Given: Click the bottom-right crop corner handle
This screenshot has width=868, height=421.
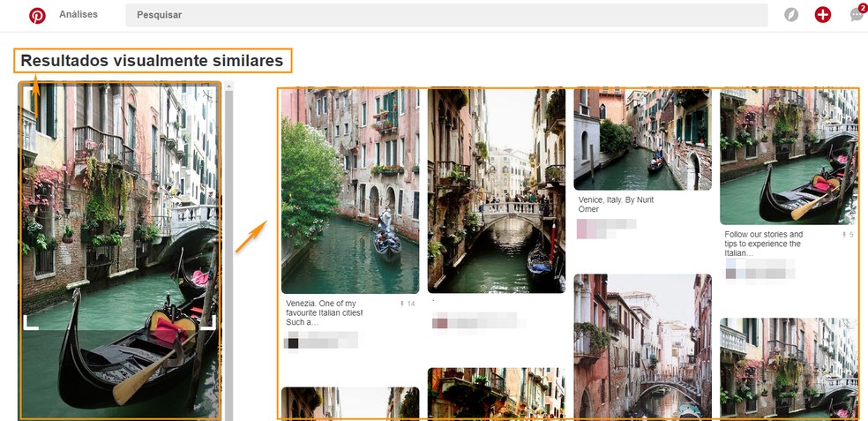Looking at the screenshot, I should (x=208, y=322).
